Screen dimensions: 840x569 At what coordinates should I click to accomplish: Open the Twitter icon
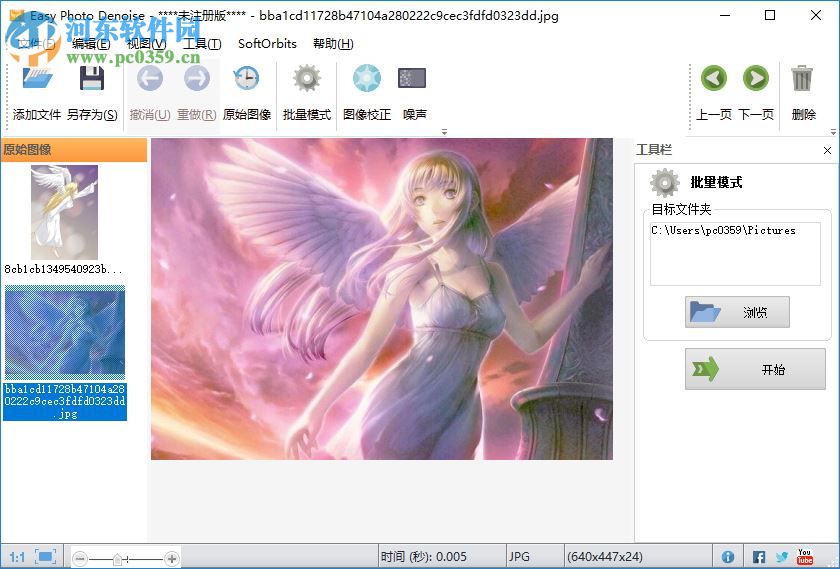(x=782, y=557)
